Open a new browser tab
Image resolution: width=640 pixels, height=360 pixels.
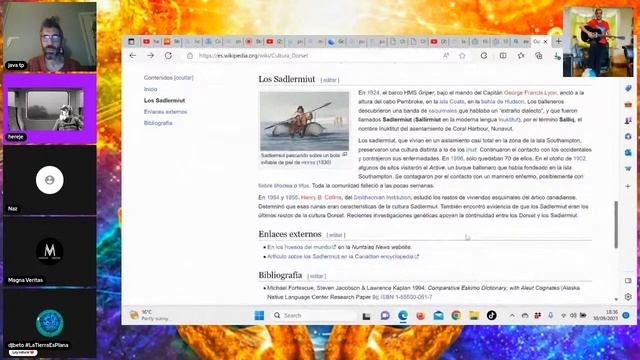coord(558,41)
